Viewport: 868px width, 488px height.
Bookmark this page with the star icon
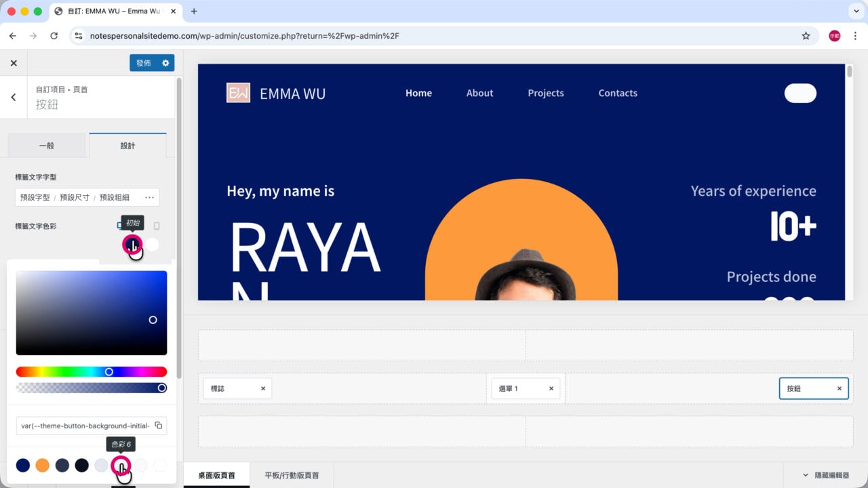click(x=806, y=36)
